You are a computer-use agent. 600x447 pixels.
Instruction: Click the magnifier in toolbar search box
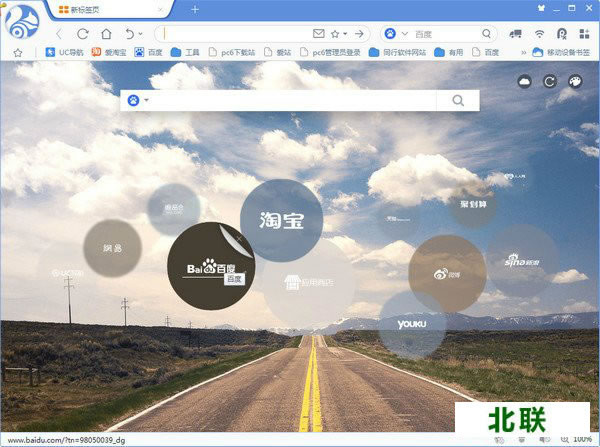(x=486, y=34)
